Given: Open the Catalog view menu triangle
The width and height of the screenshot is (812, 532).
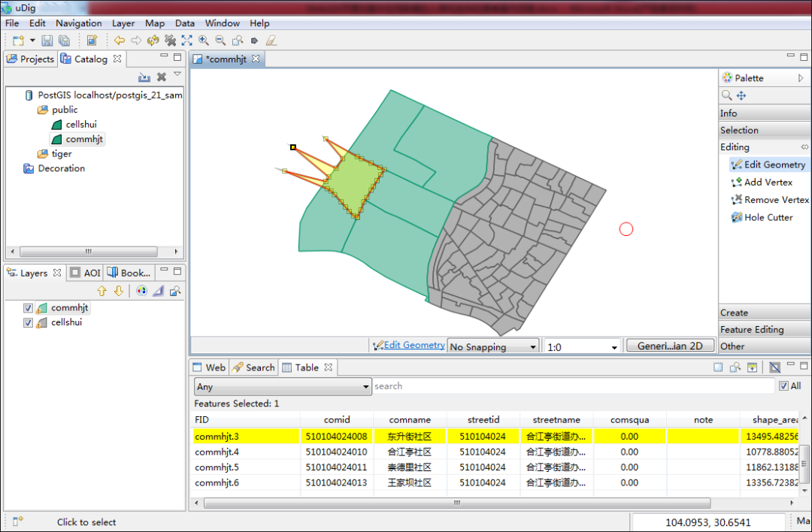Looking at the screenshot, I should pos(177,74).
